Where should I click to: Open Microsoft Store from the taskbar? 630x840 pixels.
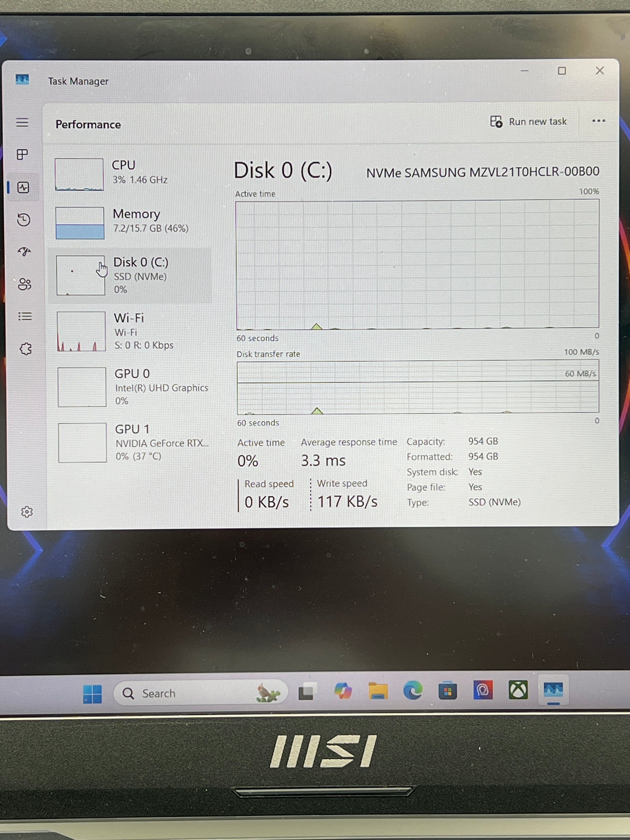coord(448,690)
